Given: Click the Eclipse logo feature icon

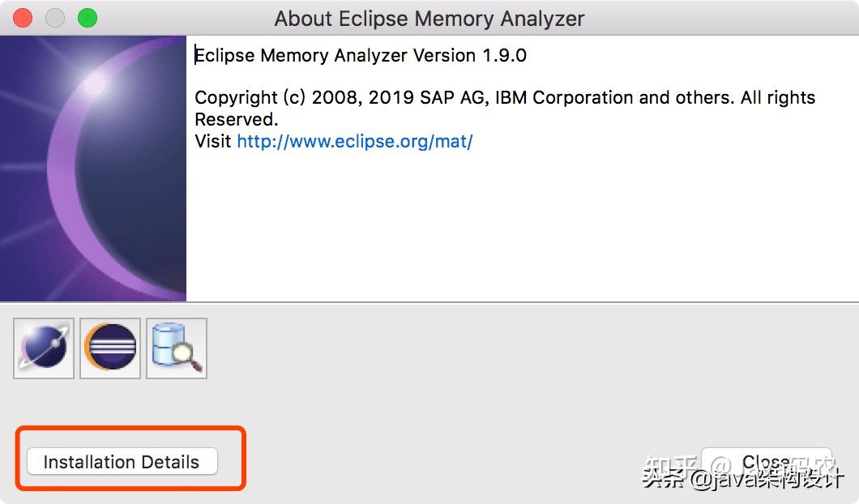Looking at the screenshot, I should click(110, 348).
